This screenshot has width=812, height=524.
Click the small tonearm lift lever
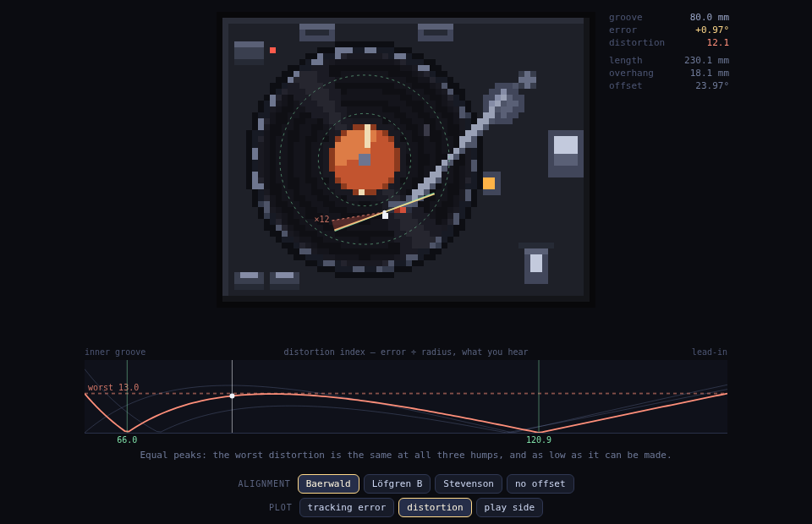536,264
